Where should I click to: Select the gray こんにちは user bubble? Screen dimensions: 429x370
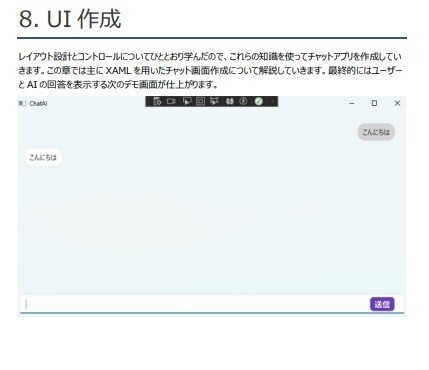click(x=376, y=132)
